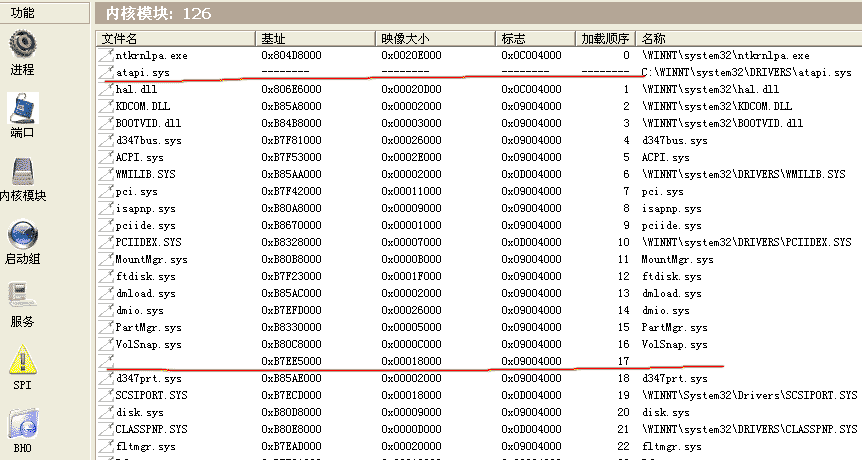Click base address 0x804D8000
Viewport: 862px width, 460px height.
coord(291,55)
